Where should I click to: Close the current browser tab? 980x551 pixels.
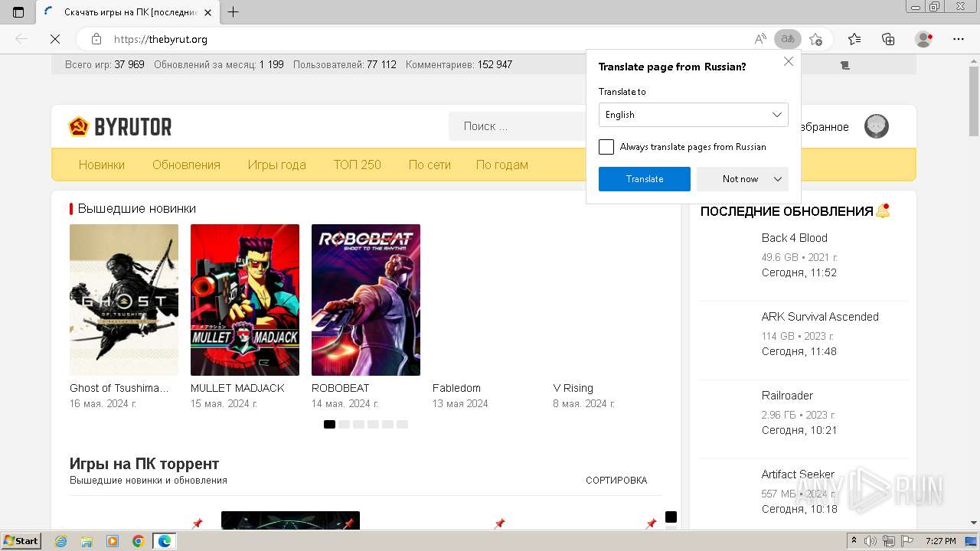click(x=207, y=12)
